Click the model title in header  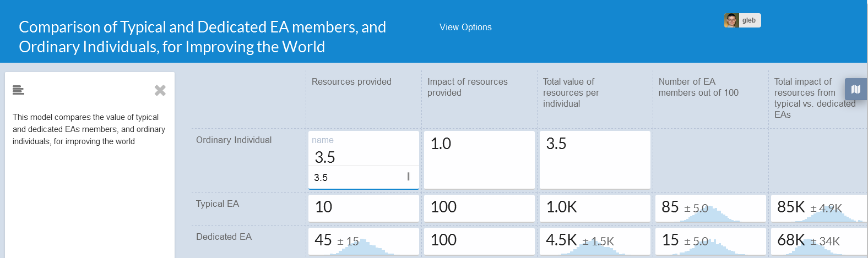(x=202, y=37)
